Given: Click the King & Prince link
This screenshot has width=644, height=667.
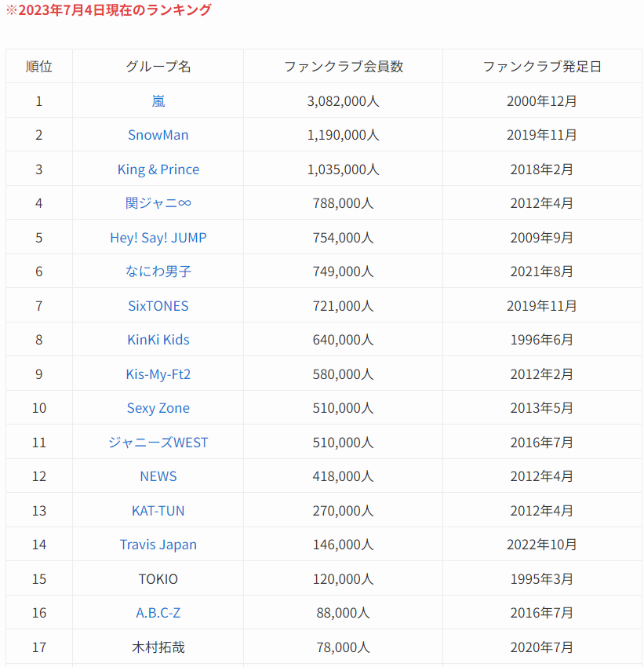Looking at the screenshot, I should click(x=158, y=169).
